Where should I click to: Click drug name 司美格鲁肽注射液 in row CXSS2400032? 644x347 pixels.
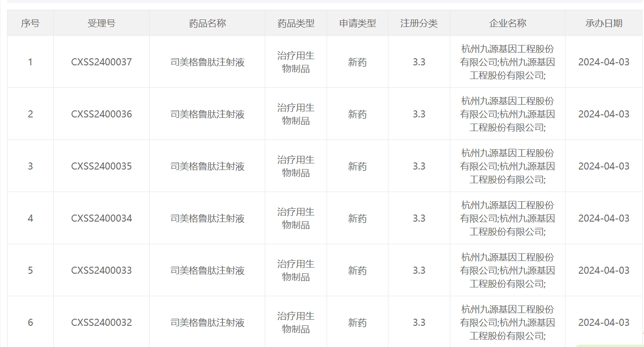[x=207, y=323]
